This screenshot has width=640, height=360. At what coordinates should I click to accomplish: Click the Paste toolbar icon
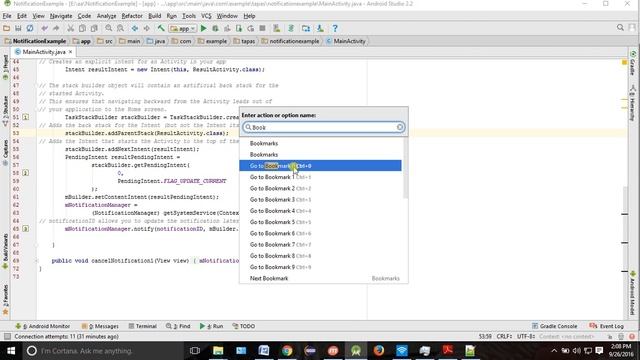[x=94, y=28]
